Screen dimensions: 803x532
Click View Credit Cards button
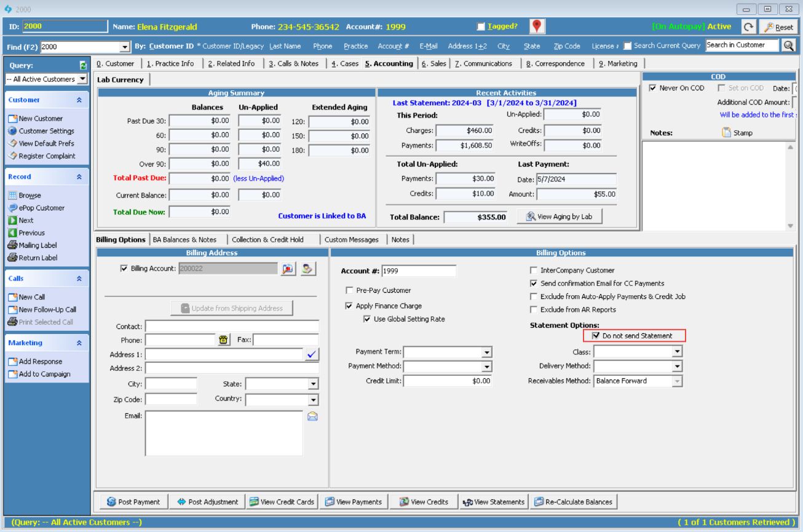pos(281,502)
